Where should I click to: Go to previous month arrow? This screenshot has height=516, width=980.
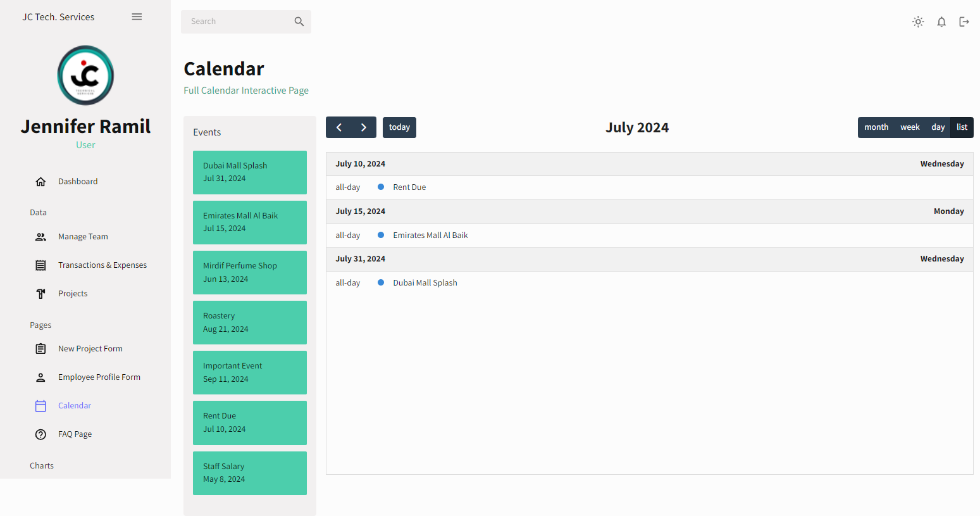tap(339, 127)
